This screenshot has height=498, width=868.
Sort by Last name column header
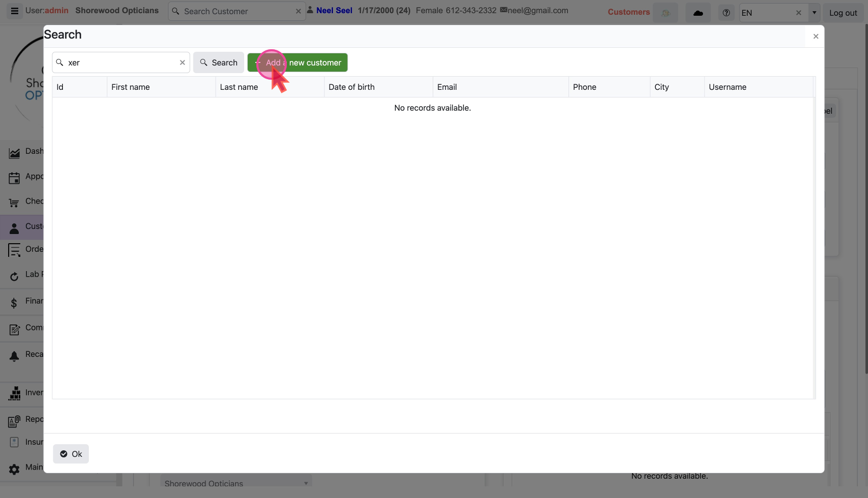click(x=239, y=87)
